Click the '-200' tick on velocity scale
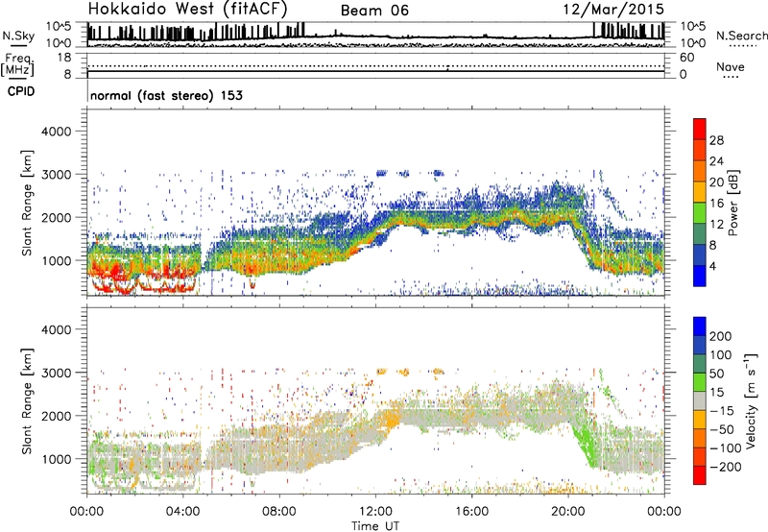This screenshot has height=532, width=768. click(x=725, y=467)
